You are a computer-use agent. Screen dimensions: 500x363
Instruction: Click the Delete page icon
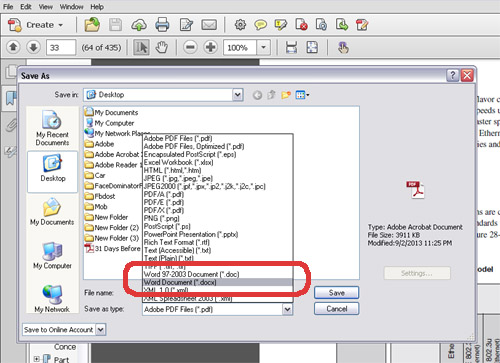pos(301,25)
